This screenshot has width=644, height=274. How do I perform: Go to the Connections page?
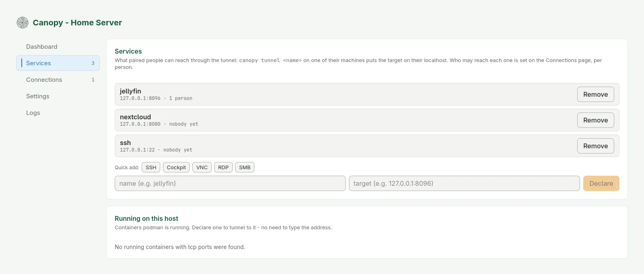(58, 80)
